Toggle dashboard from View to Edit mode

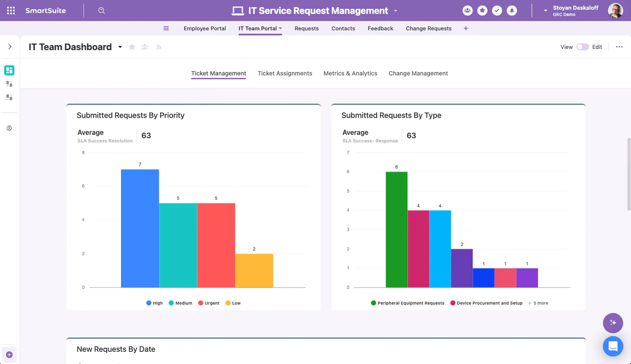583,47
